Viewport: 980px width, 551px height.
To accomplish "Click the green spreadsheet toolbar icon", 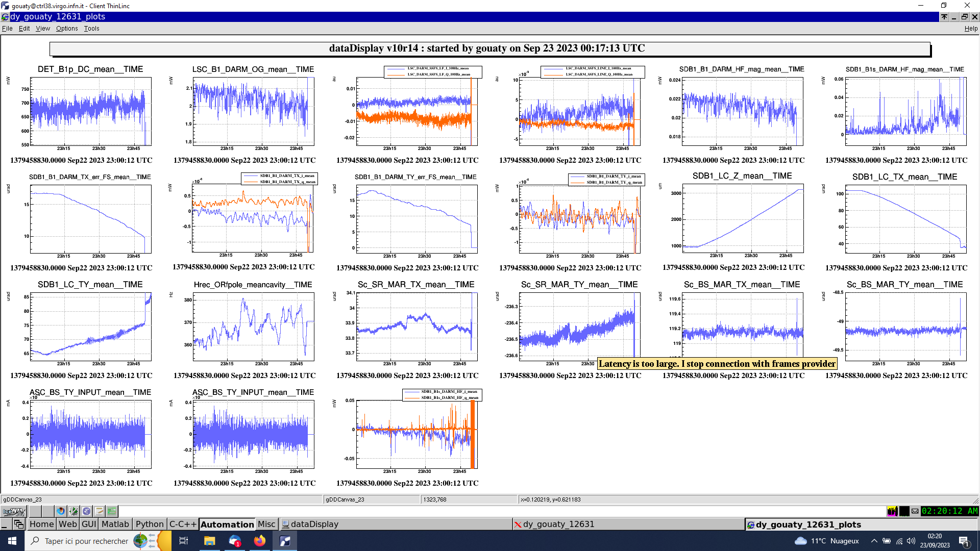I will [x=112, y=511].
